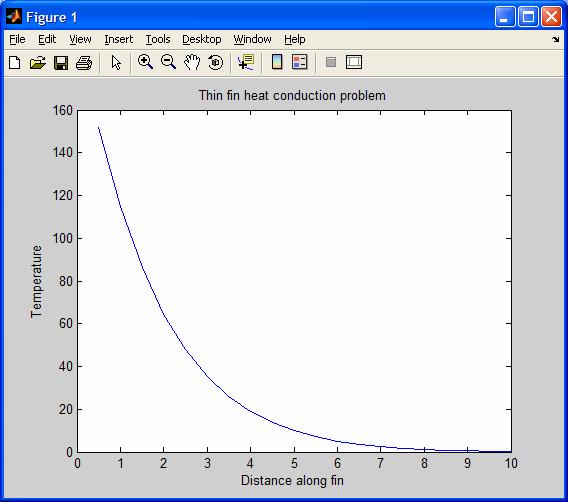568x502 pixels.
Task: Open file using the folder icon
Action: 38,62
